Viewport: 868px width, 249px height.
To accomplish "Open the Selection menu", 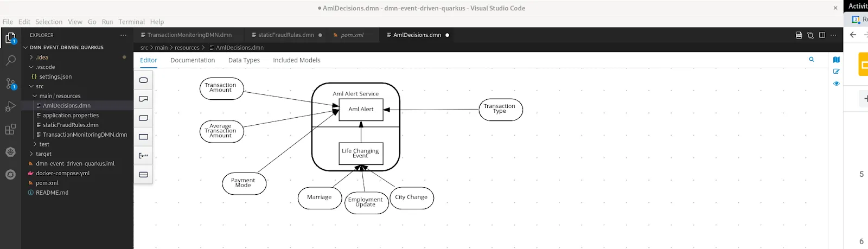I will (x=49, y=22).
